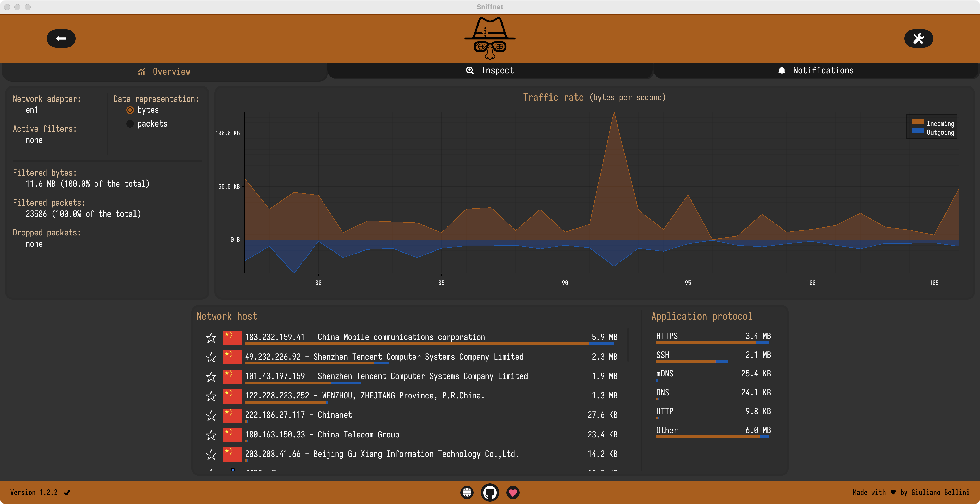The width and height of the screenshot is (980, 504).
Task: Click the Incoming legend color swatch
Action: [918, 122]
